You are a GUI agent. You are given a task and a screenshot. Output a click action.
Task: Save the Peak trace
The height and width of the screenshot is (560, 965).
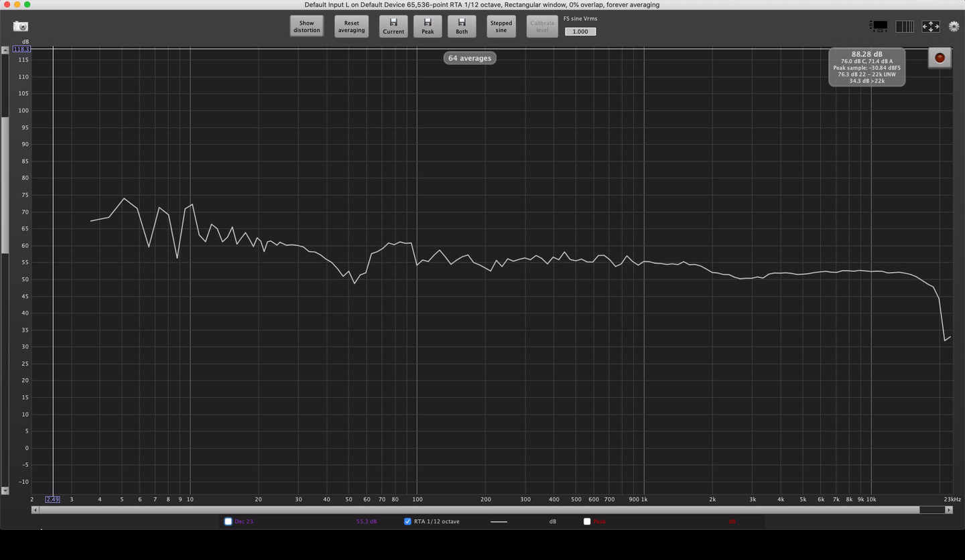pos(428,27)
